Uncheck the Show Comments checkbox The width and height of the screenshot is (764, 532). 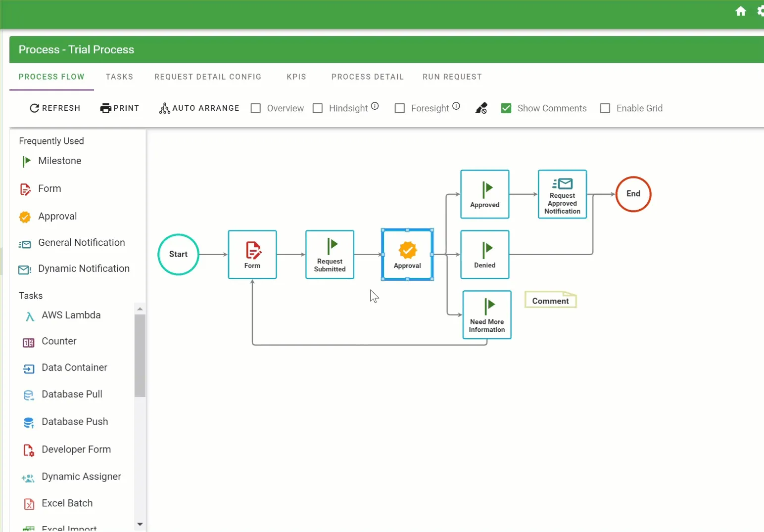[x=506, y=108]
